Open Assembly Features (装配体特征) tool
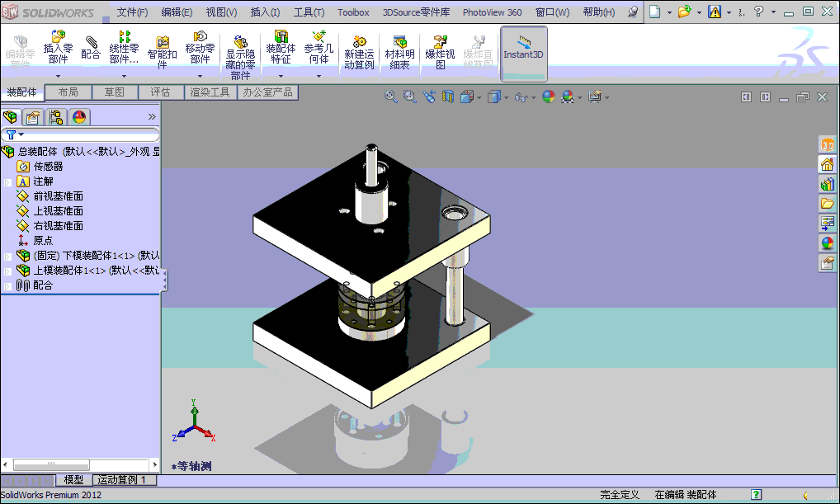 [281, 36]
